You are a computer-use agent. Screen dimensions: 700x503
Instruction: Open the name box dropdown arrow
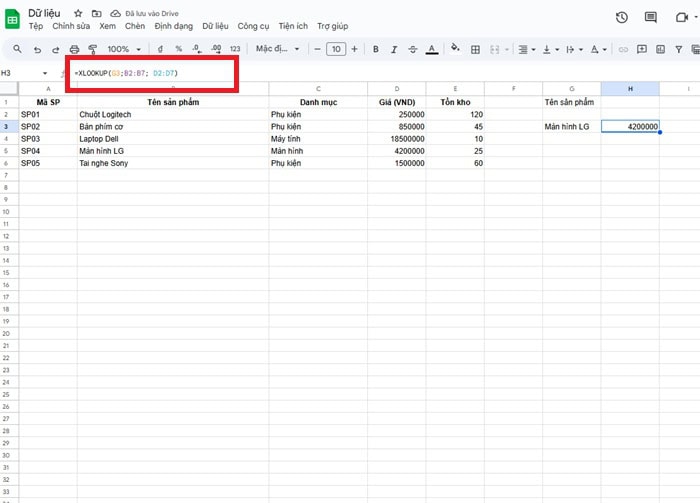[45, 73]
